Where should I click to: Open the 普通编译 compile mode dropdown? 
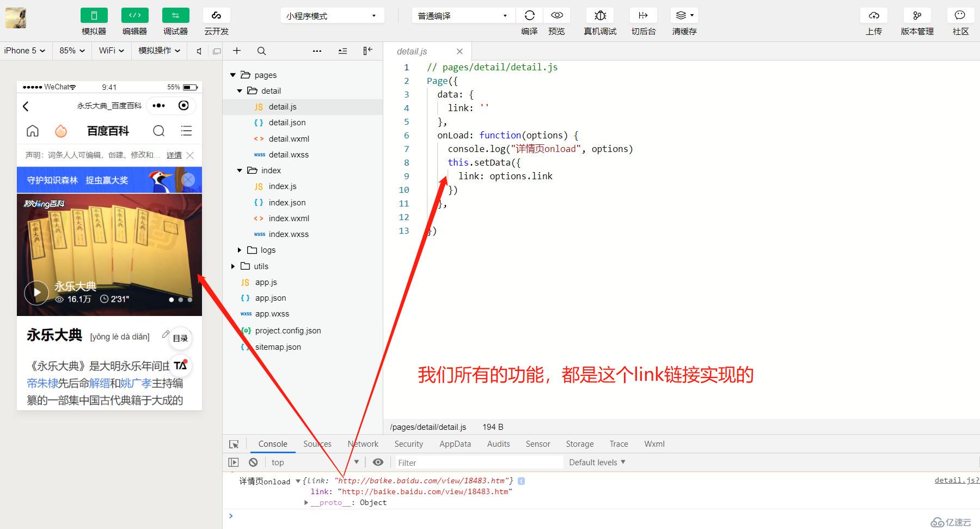(x=463, y=16)
